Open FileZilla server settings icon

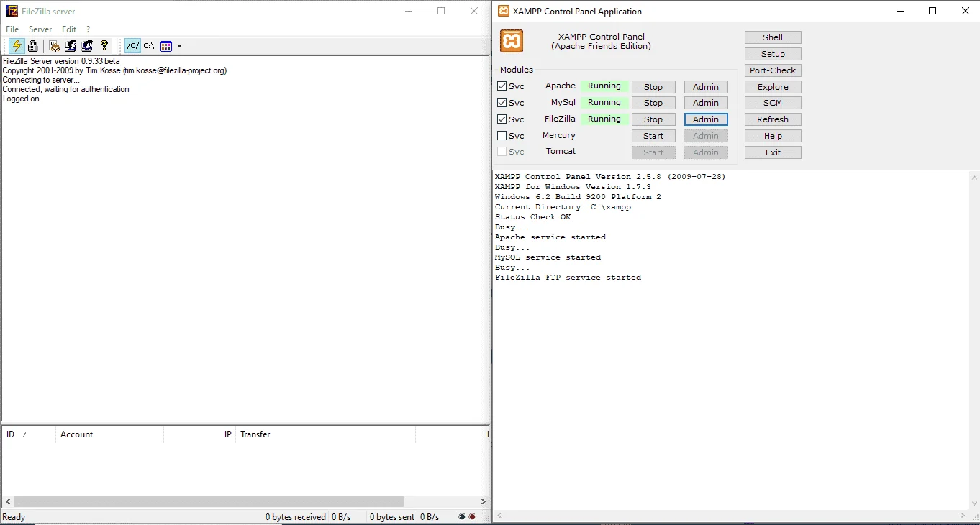pos(55,46)
